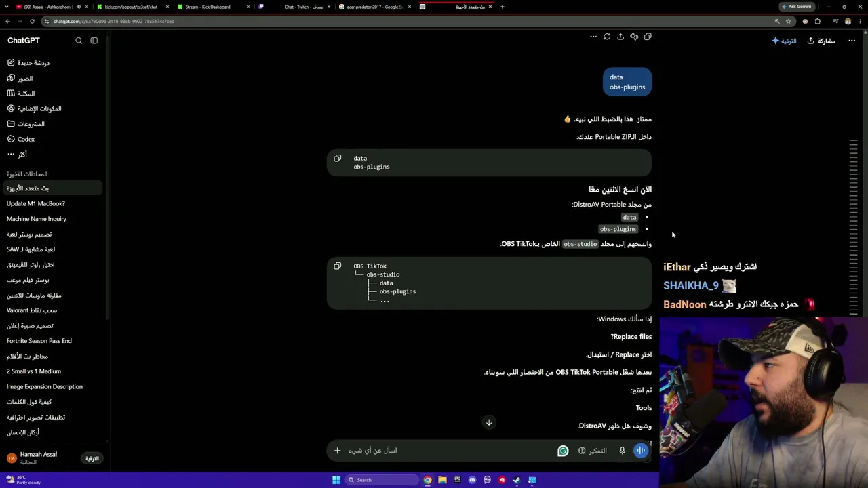This screenshot has width=868, height=488.
Task: Open the 'المشروعات' projects section
Action: [x=53, y=124]
